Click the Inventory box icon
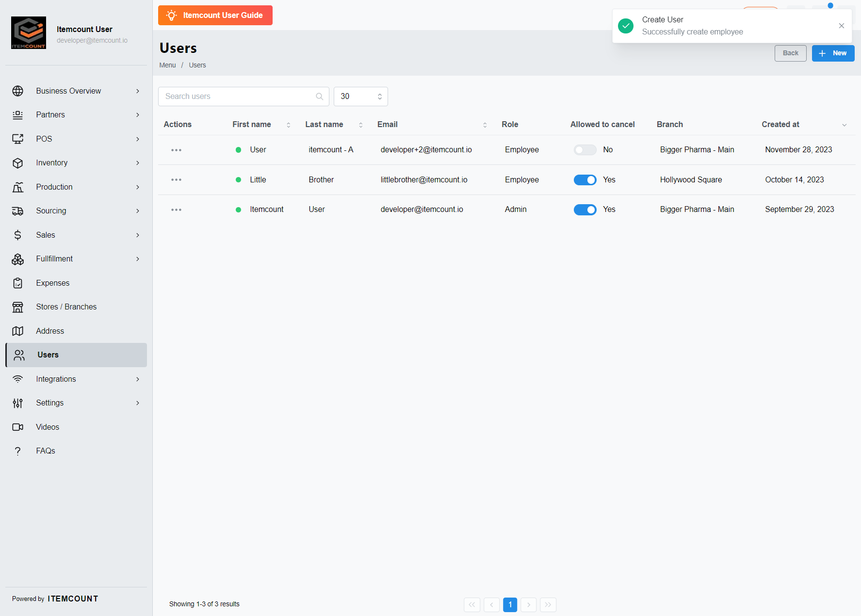The height and width of the screenshot is (616, 861). [x=18, y=163]
